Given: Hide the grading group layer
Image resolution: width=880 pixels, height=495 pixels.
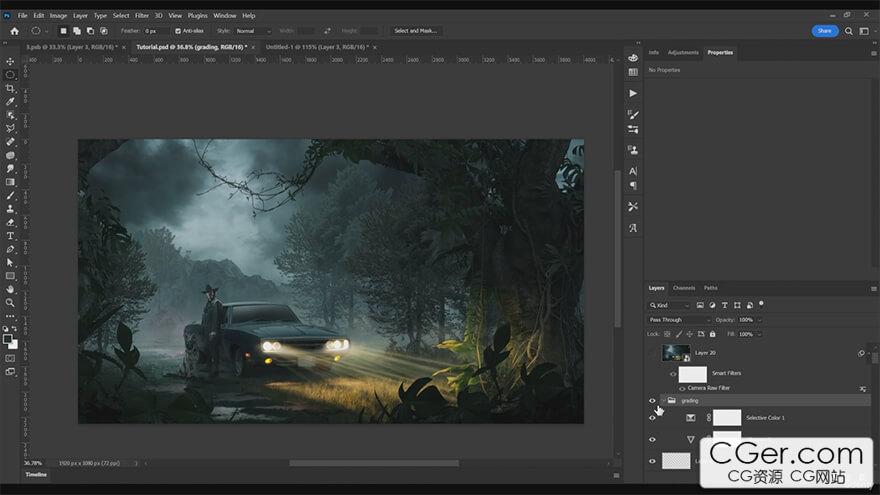Looking at the screenshot, I should (x=652, y=401).
